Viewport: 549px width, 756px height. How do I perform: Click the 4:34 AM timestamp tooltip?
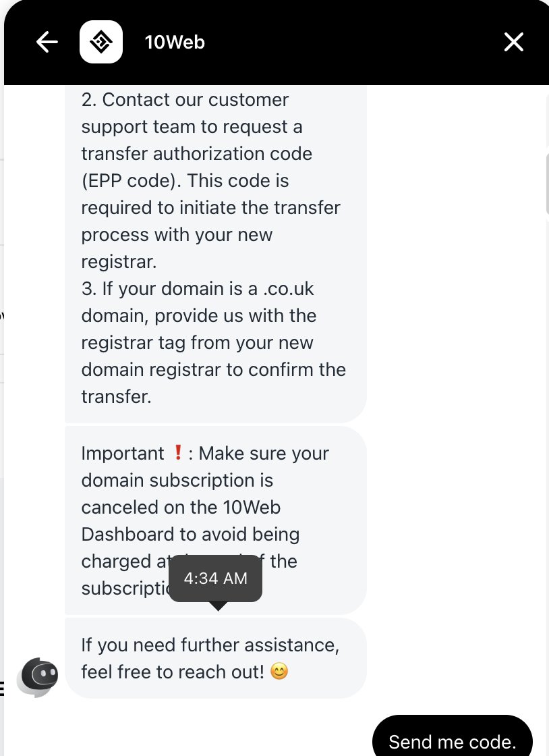(215, 578)
